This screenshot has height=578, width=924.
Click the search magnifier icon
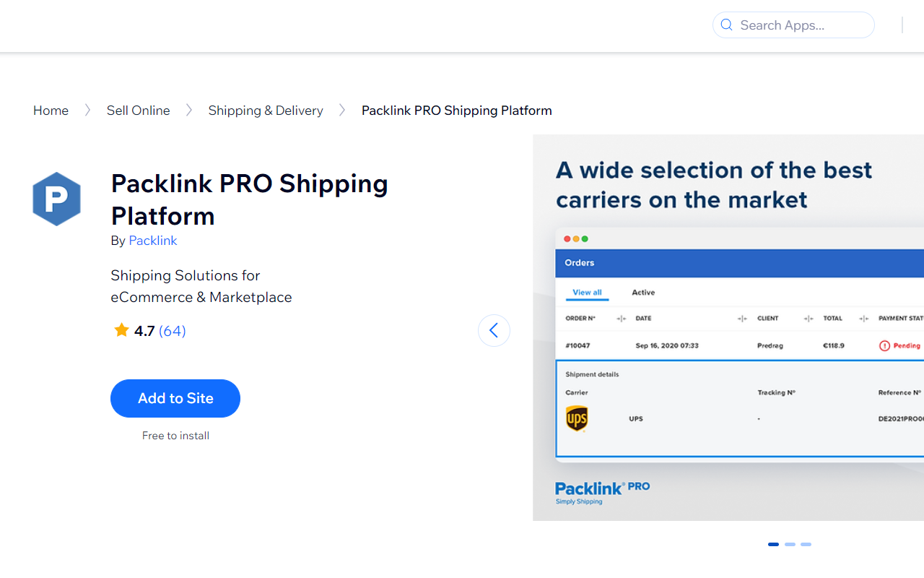pyautogui.click(x=726, y=25)
